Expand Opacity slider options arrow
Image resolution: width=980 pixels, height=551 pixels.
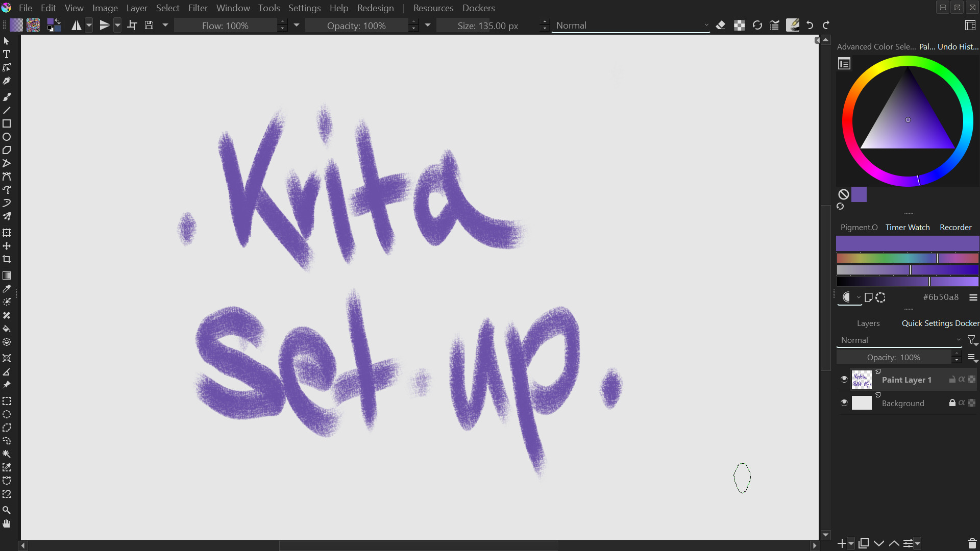428,26
